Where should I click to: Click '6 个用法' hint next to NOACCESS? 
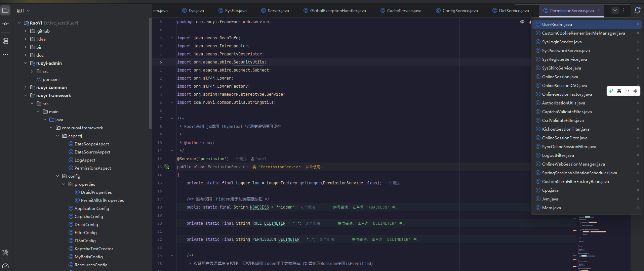pos(308,207)
